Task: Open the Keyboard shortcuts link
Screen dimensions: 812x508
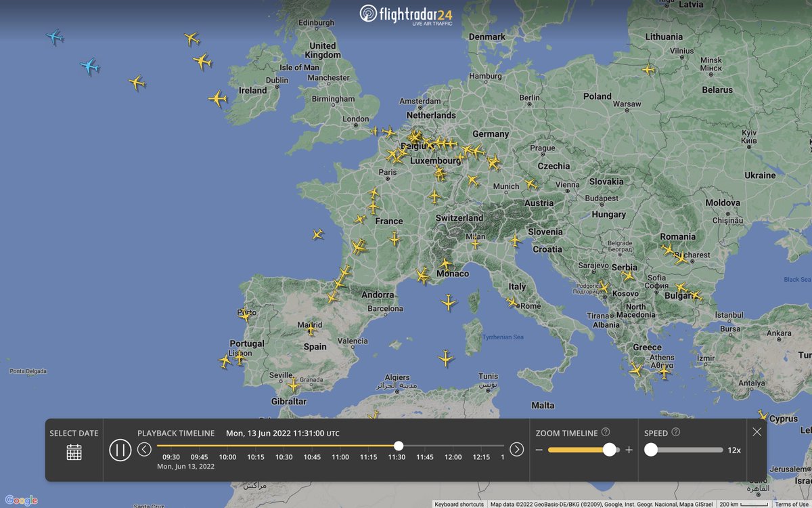Action: 461,504
